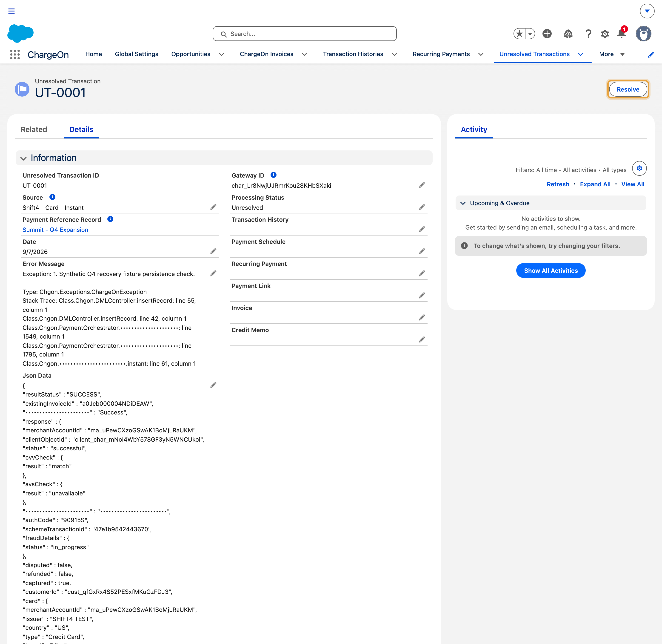Select the Details tab

(81, 129)
